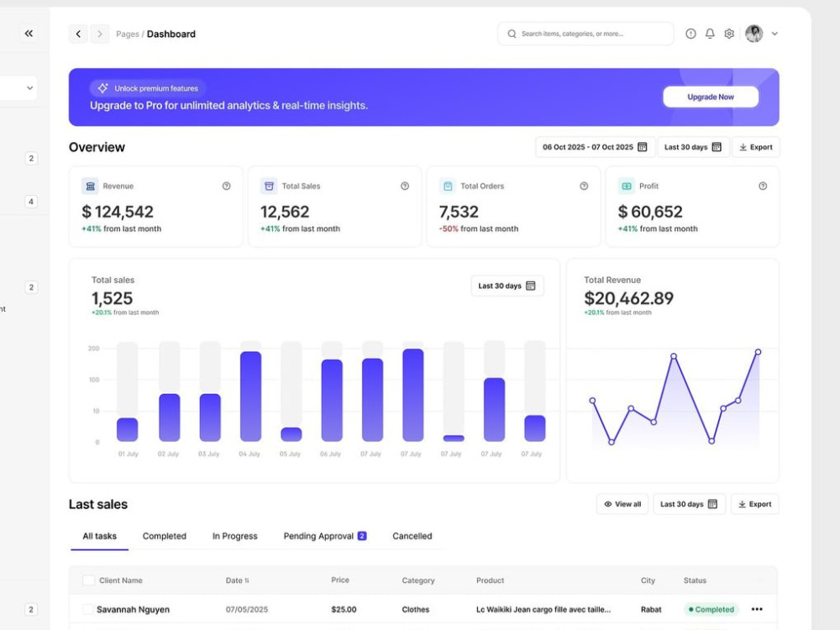This screenshot has height=630, width=840.
Task: Switch to the Completed tab
Action: tap(165, 536)
